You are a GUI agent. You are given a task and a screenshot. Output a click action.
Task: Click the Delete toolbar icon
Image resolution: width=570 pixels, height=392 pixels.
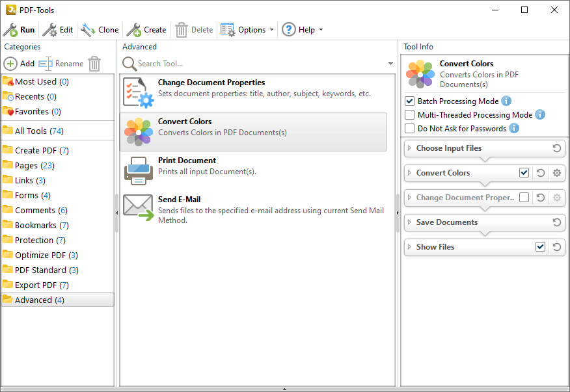[x=181, y=29]
